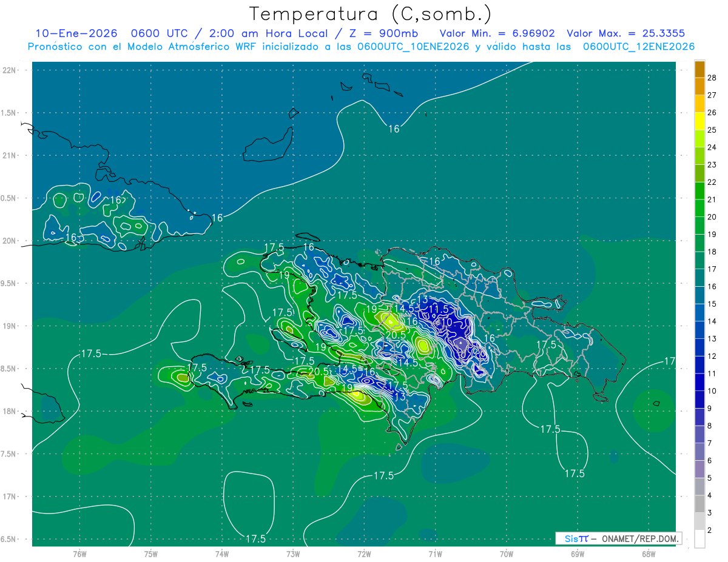Click the "75W" longitude axis label
Screen dimensions: 728x562
point(150,554)
